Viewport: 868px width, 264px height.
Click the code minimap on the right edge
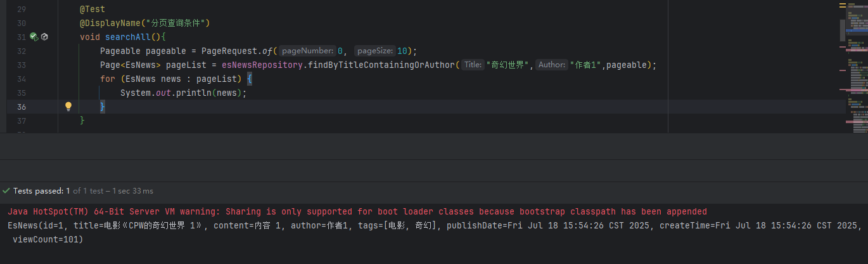click(x=858, y=67)
